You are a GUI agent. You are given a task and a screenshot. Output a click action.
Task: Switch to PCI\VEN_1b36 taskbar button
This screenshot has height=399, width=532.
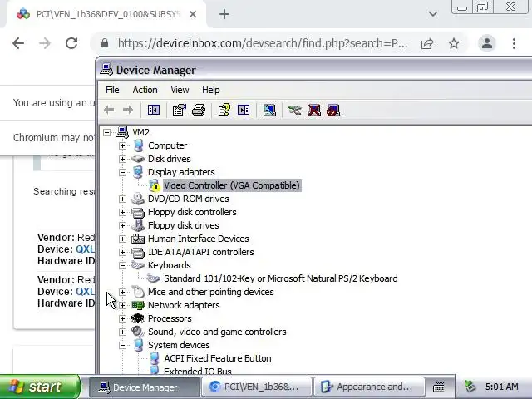(x=257, y=387)
